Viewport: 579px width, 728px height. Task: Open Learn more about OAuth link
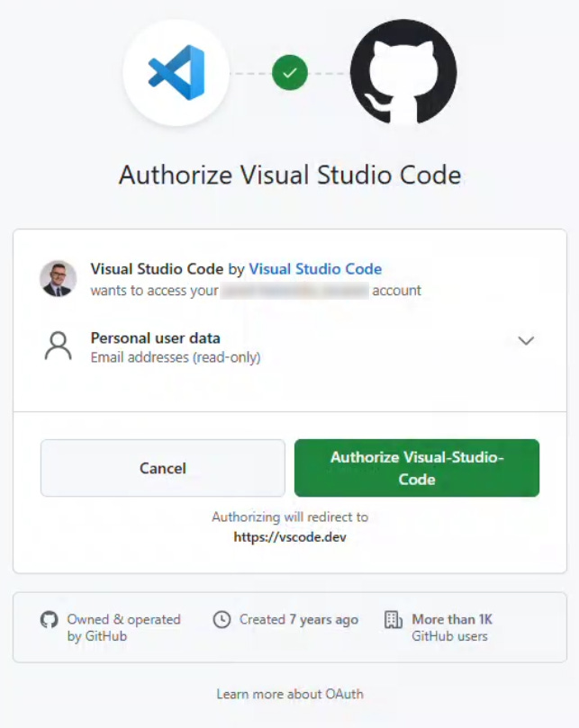290,694
